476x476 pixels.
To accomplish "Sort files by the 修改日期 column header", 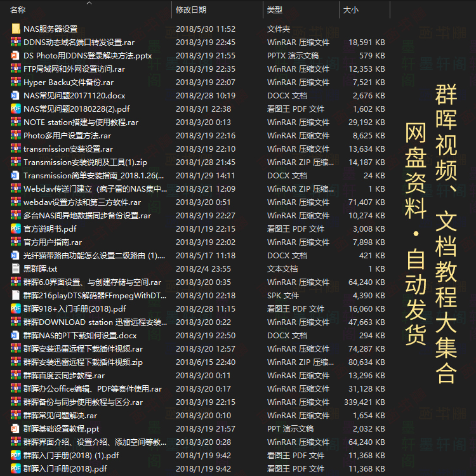I will point(191,10).
